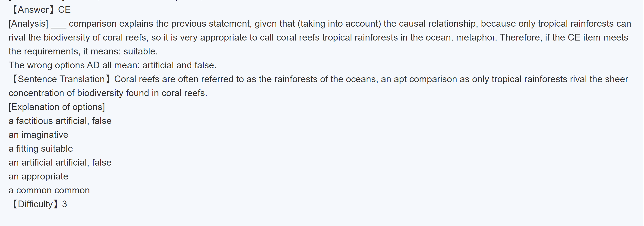This screenshot has width=644, height=226.
Task: Select the 'an imaginative' option line
Action: 38,135
